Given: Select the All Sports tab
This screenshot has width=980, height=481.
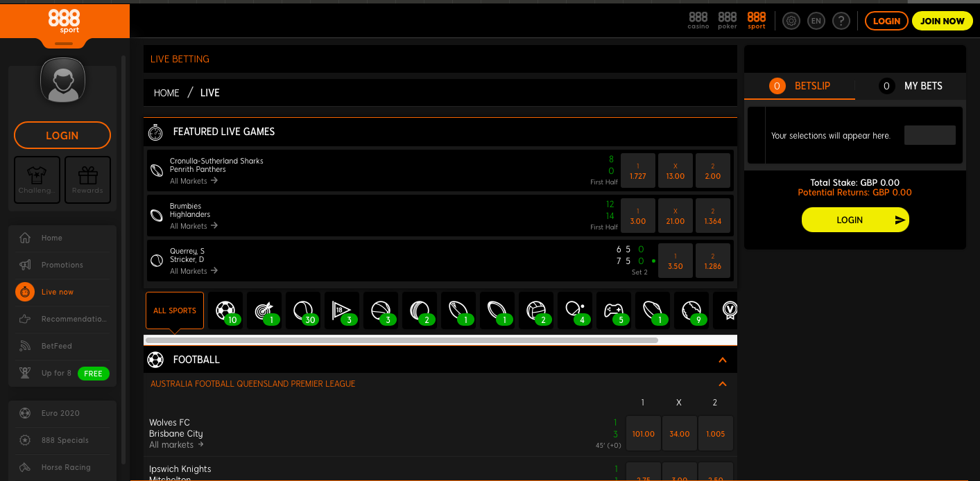Looking at the screenshot, I should (x=175, y=311).
